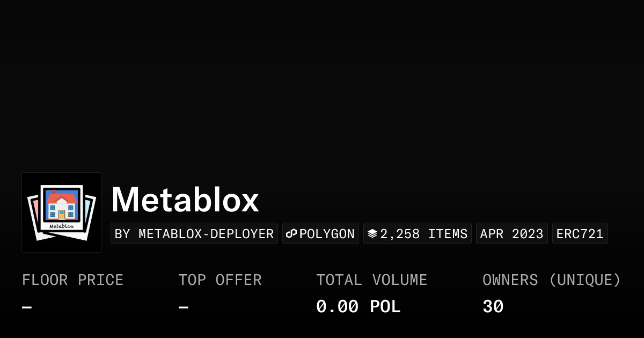Select the POLYGON chain label
This screenshot has height=338, width=644.
(327, 234)
